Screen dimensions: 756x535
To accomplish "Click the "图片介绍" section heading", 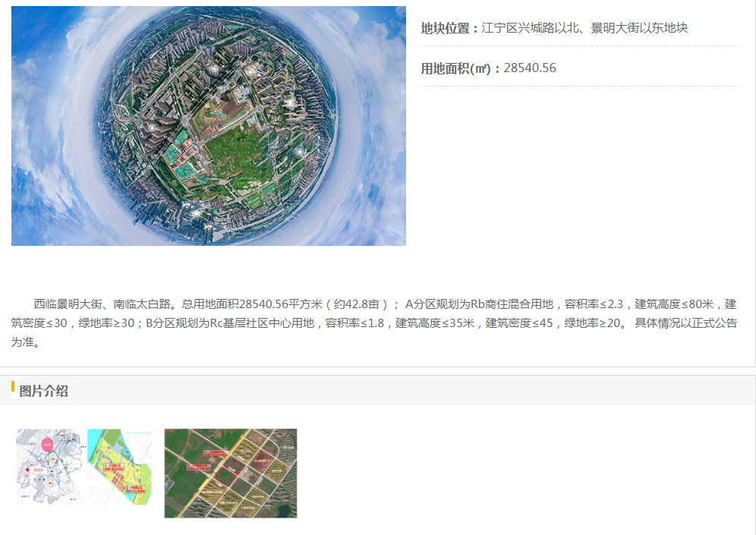I will tap(43, 392).
